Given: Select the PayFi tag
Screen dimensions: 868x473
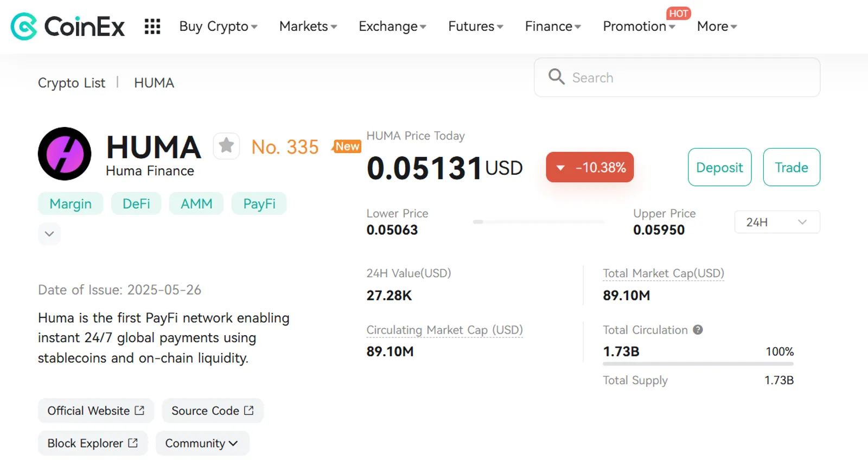Looking at the screenshot, I should 259,203.
